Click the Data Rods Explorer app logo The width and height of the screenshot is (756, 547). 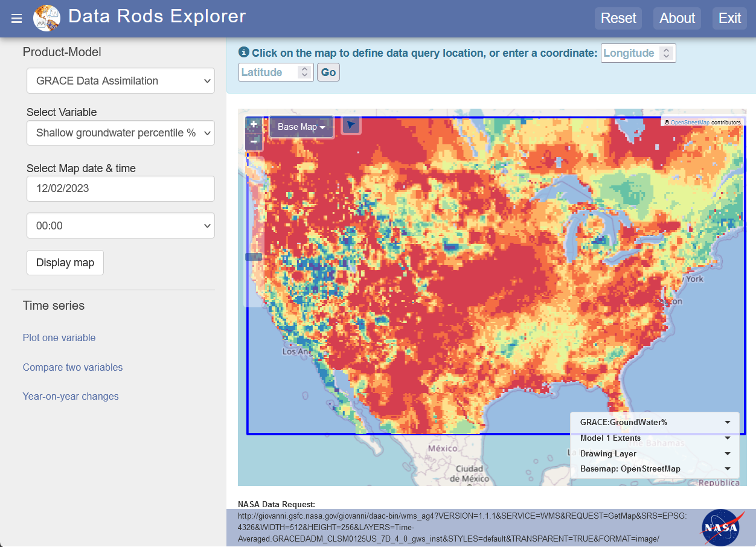[46, 18]
